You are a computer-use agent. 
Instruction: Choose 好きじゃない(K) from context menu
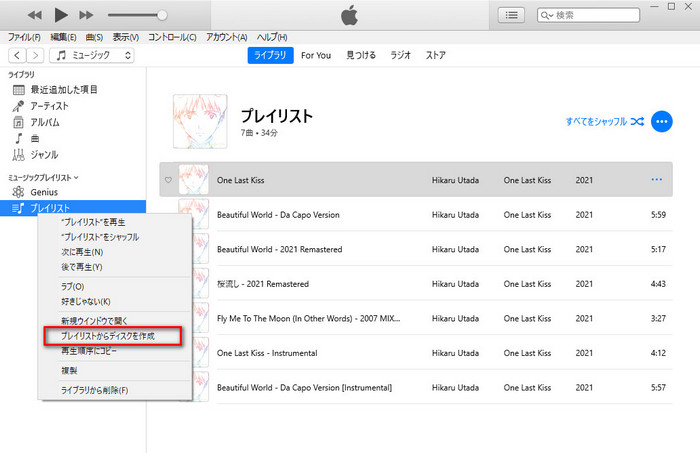(x=86, y=302)
